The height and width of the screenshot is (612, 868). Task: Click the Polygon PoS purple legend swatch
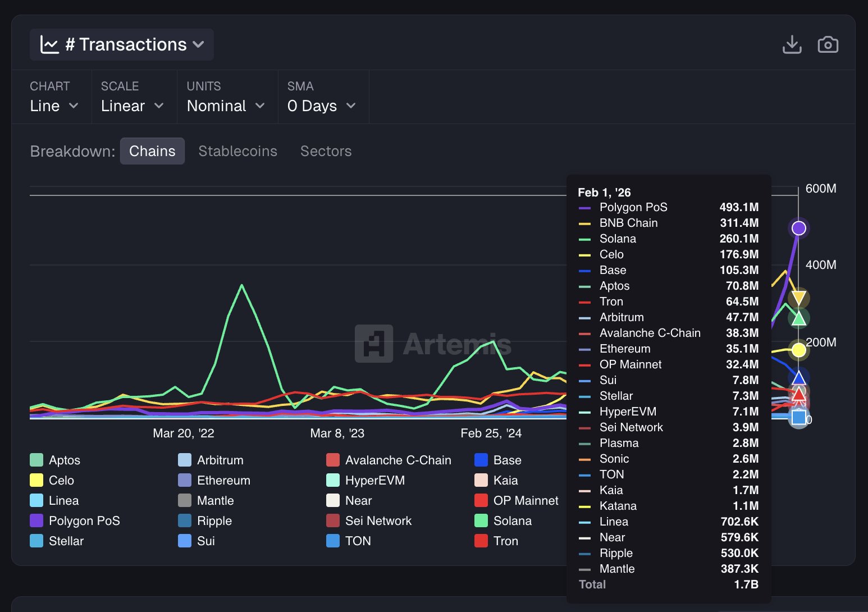[x=36, y=521]
